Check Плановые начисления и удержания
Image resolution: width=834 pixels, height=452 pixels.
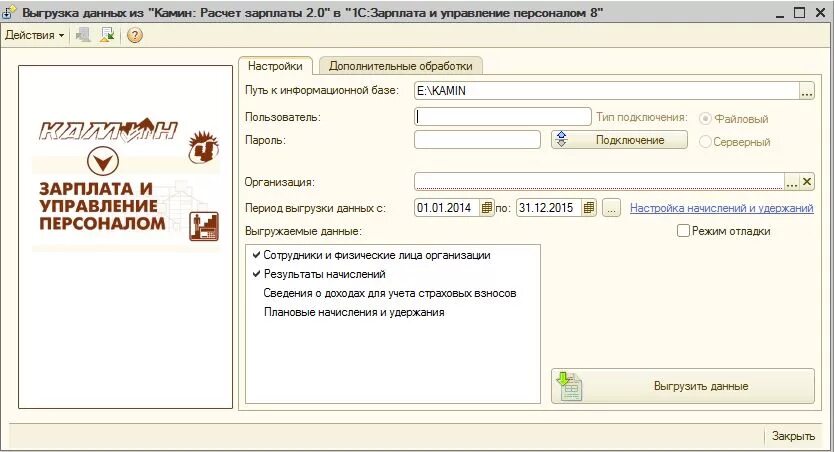pos(256,313)
